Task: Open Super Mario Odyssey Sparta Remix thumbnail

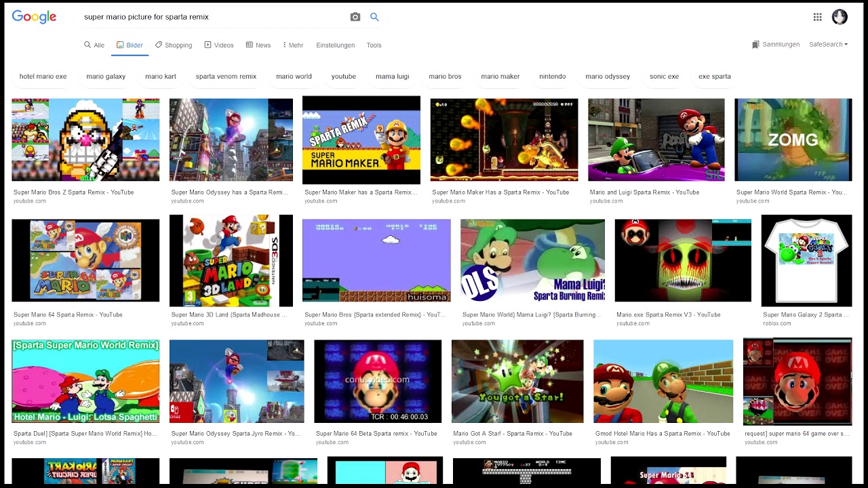Action: tap(231, 140)
